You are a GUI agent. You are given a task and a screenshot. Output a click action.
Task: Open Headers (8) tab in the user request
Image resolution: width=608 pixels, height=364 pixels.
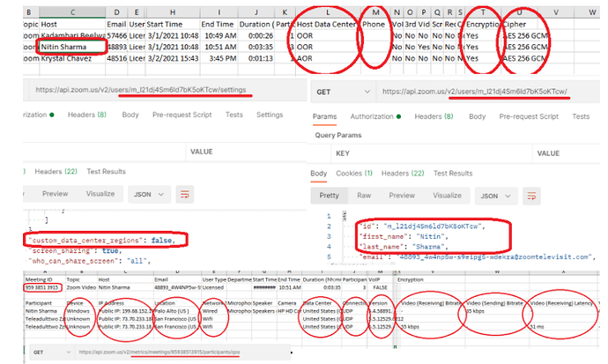(434, 116)
